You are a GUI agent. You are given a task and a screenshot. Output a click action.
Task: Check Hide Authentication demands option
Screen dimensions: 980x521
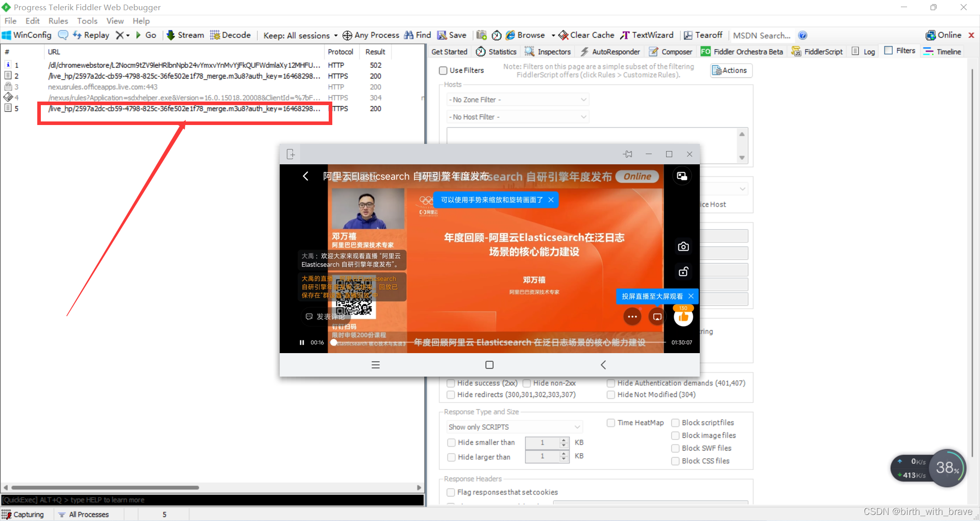coord(611,383)
